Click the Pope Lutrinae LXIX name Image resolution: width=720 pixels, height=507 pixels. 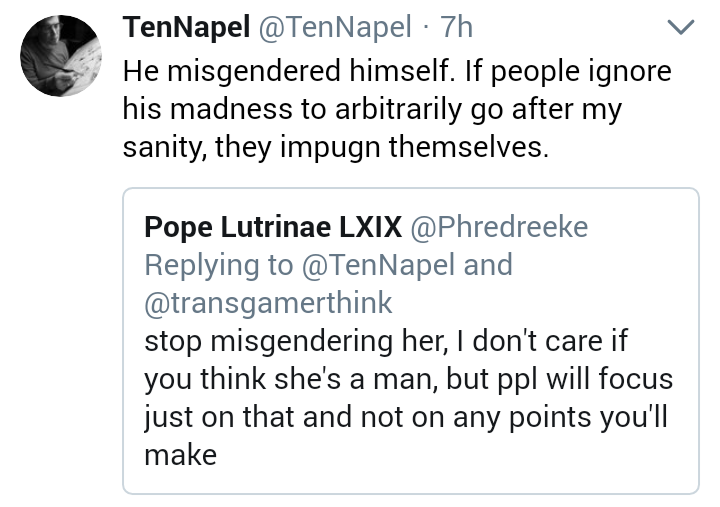(273, 227)
